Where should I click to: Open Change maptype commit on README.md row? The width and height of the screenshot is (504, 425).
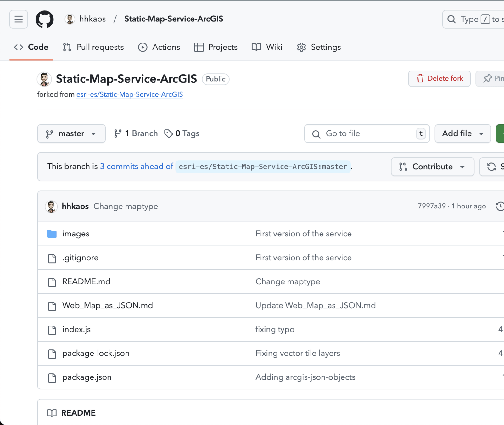tap(288, 281)
